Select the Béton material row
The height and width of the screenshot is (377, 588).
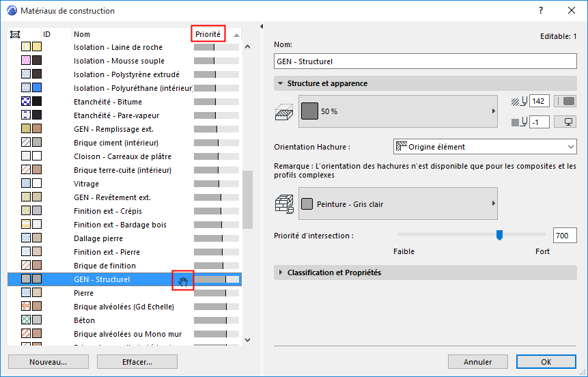[124, 320]
